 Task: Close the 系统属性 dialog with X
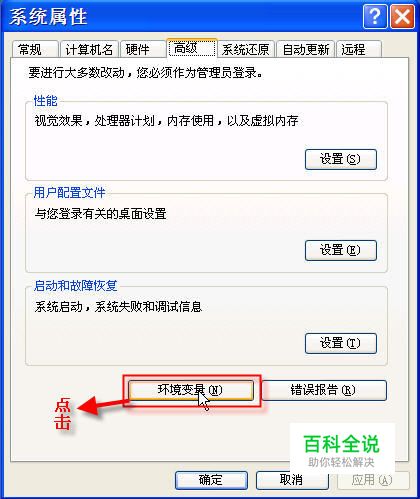tap(402, 16)
